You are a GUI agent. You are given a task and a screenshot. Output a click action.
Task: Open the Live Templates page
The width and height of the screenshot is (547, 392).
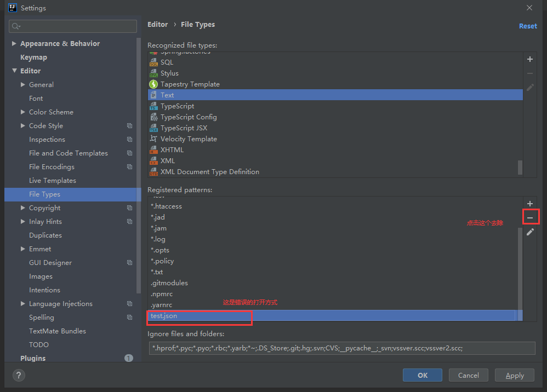coord(52,181)
